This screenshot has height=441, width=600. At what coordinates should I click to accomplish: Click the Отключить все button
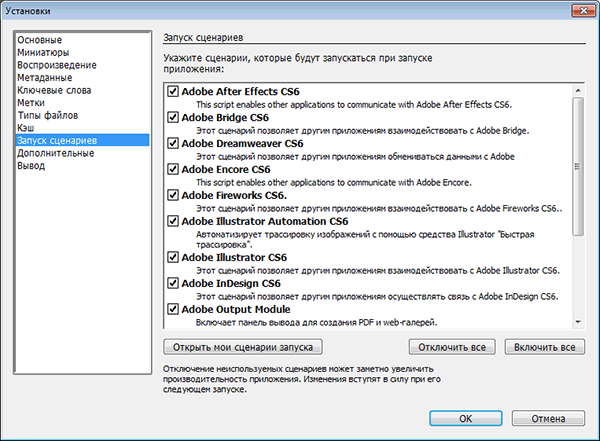pyautogui.click(x=452, y=347)
